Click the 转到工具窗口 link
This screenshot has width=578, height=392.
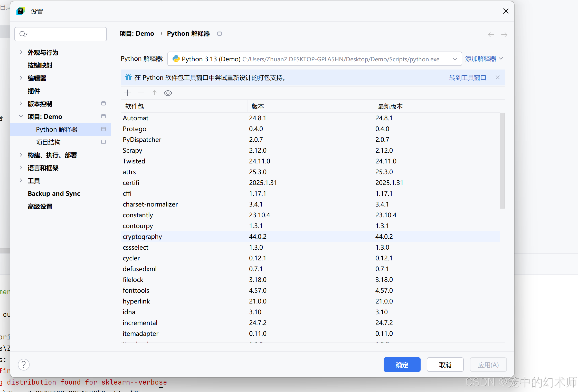(x=467, y=78)
